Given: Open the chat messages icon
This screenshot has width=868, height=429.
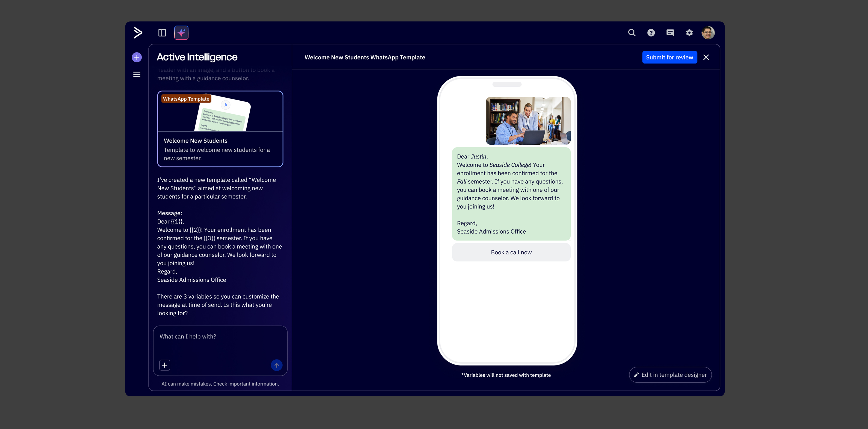Looking at the screenshot, I should pyautogui.click(x=670, y=33).
